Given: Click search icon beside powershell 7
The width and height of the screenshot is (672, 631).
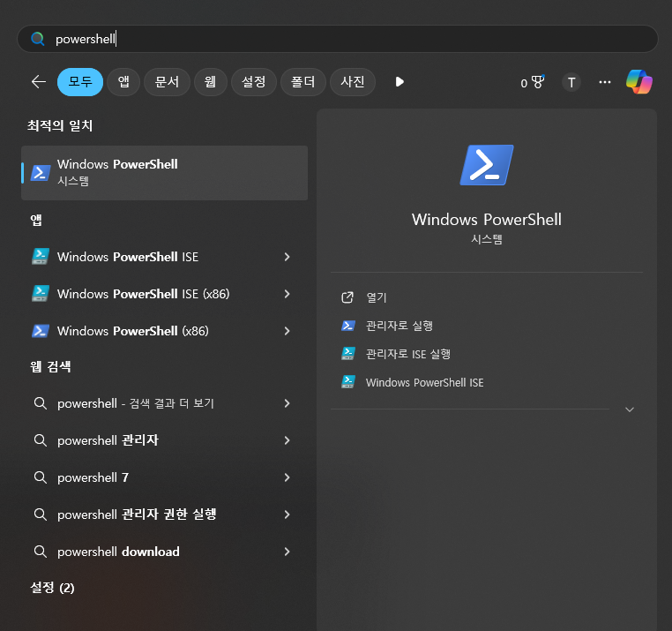Looking at the screenshot, I should pyautogui.click(x=41, y=477).
